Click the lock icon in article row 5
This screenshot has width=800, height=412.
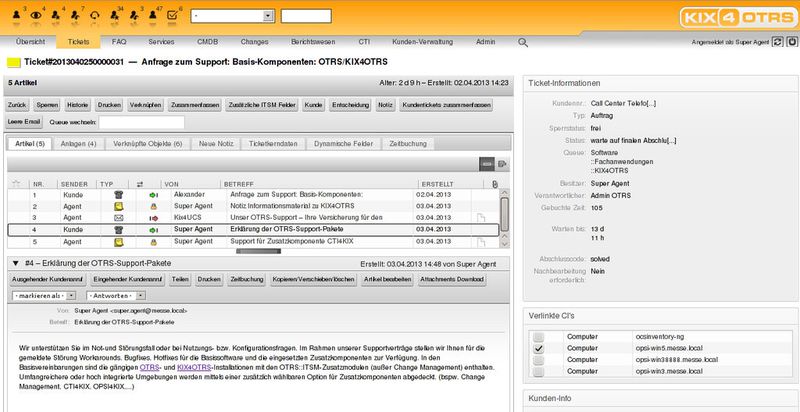tap(154, 242)
